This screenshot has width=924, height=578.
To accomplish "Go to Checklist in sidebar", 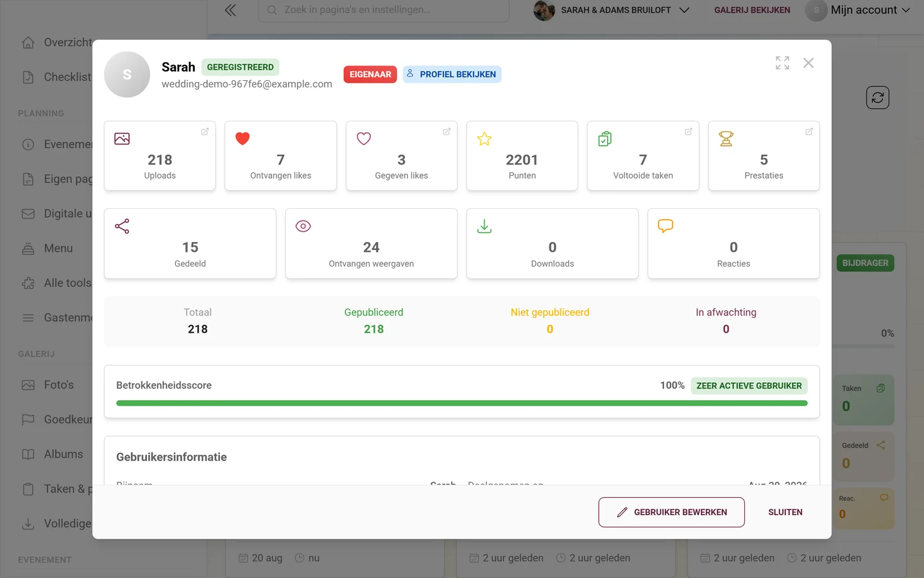I will click(x=57, y=77).
